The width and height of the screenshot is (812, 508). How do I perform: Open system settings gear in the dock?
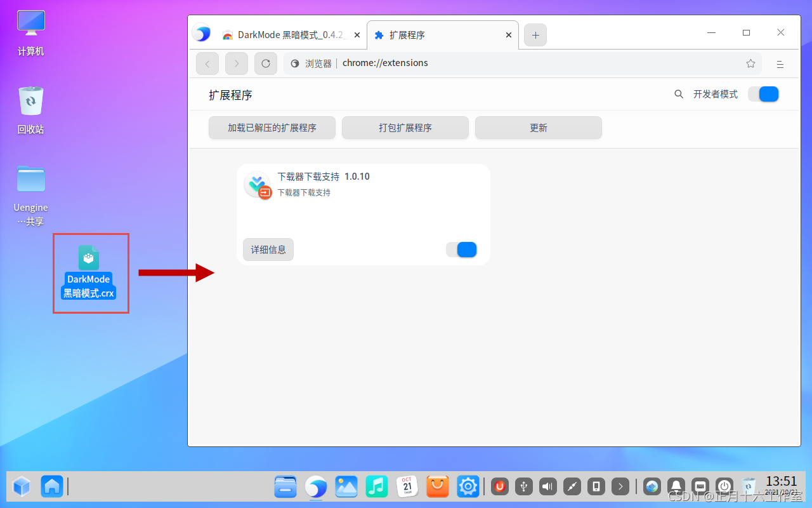pyautogui.click(x=468, y=487)
